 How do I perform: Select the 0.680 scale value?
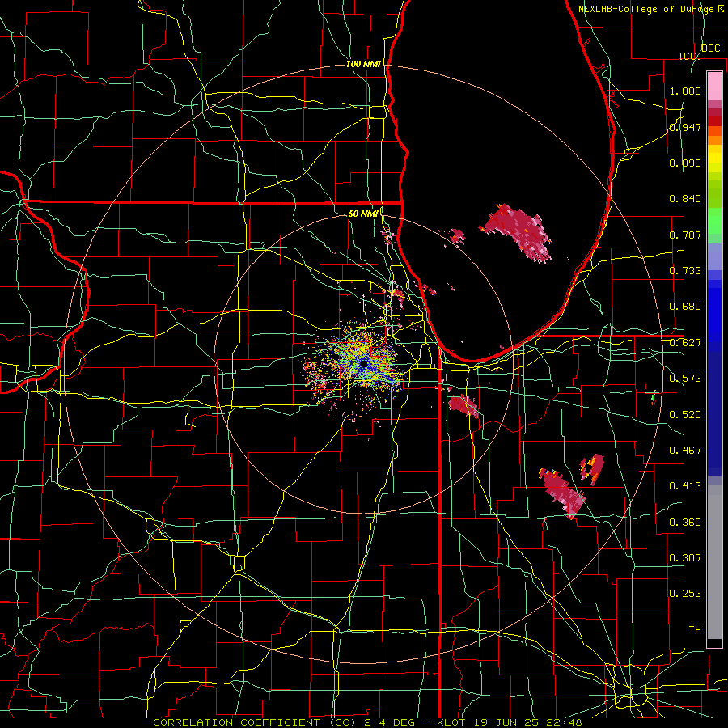pos(685,307)
